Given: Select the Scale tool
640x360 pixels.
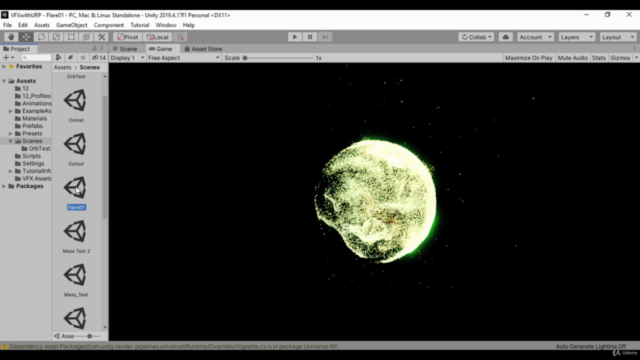Looking at the screenshot, I should pyautogui.click(x=56, y=37).
